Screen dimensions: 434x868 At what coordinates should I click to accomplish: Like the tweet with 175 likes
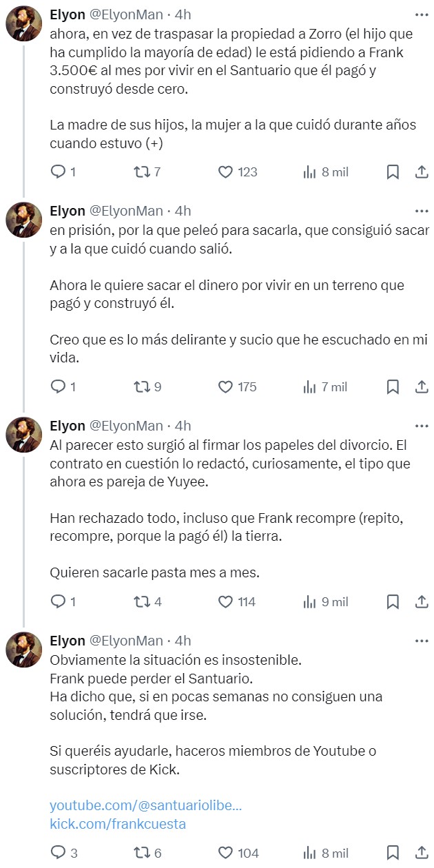click(x=227, y=388)
